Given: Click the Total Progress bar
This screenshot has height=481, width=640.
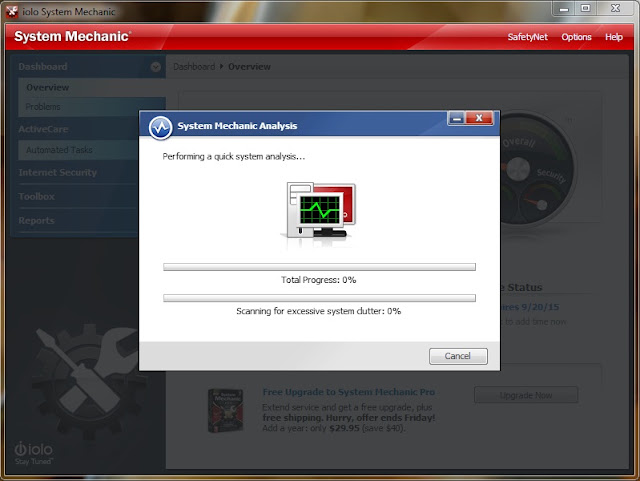Looking at the screenshot, I should (319, 267).
